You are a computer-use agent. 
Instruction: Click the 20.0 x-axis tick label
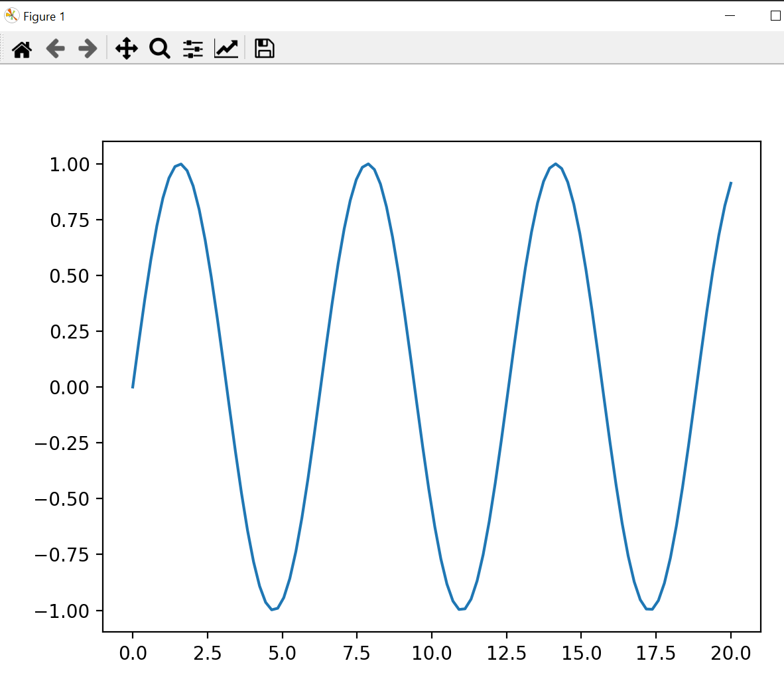click(730, 653)
